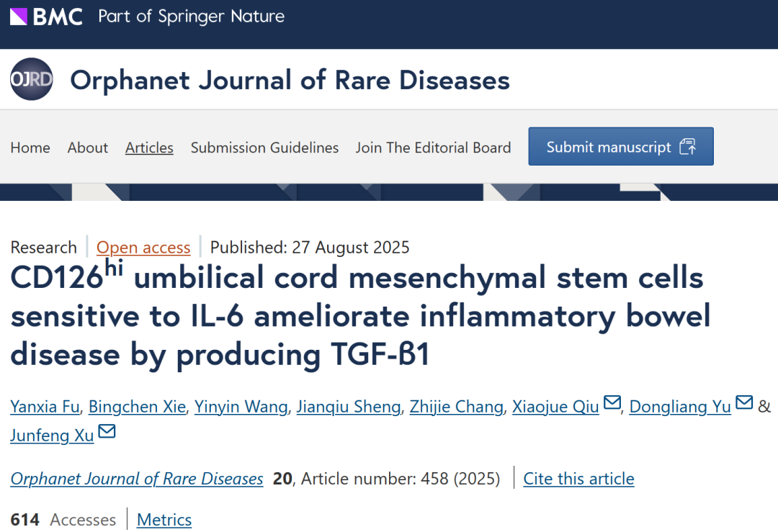778x532 pixels.
Task: Go to the Articles navigation tab
Action: click(x=149, y=148)
